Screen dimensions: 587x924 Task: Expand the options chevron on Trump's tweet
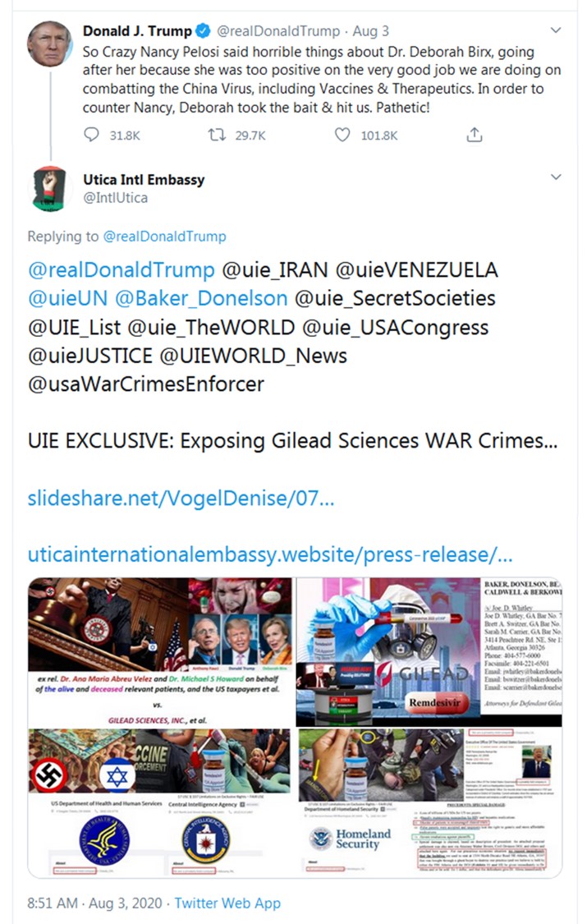(x=555, y=30)
